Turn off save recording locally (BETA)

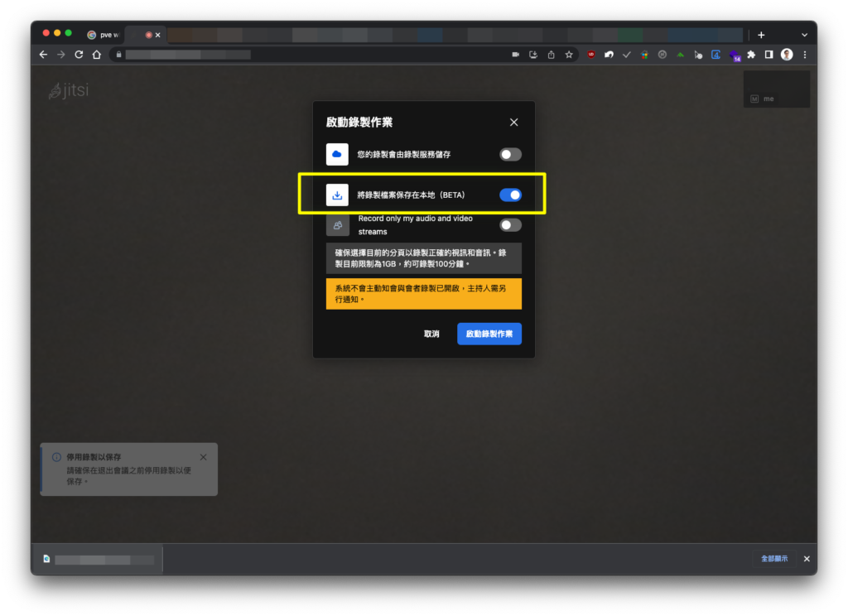(x=510, y=195)
